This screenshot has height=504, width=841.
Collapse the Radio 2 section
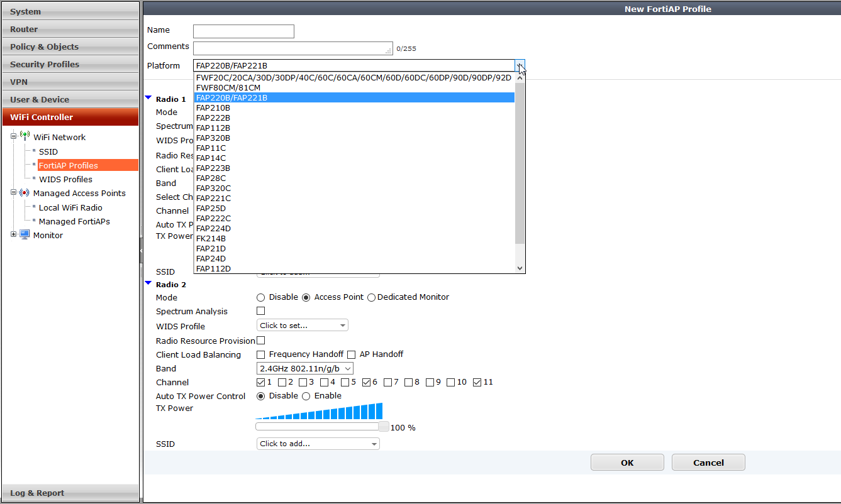click(x=148, y=283)
